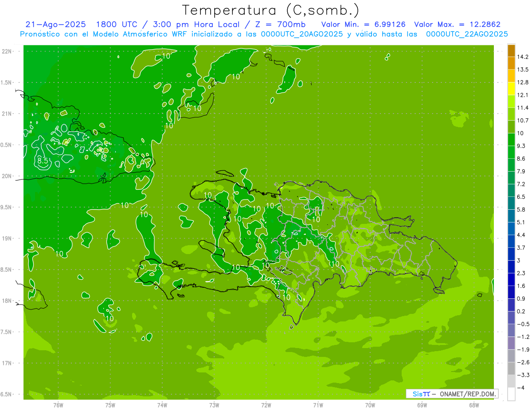Click the "1.5N" latitude label

7,82
